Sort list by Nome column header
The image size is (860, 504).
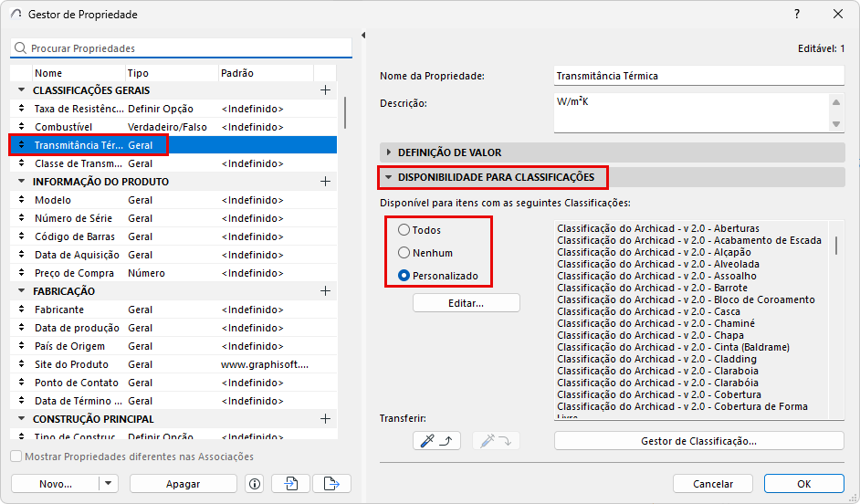(x=79, y=73)
